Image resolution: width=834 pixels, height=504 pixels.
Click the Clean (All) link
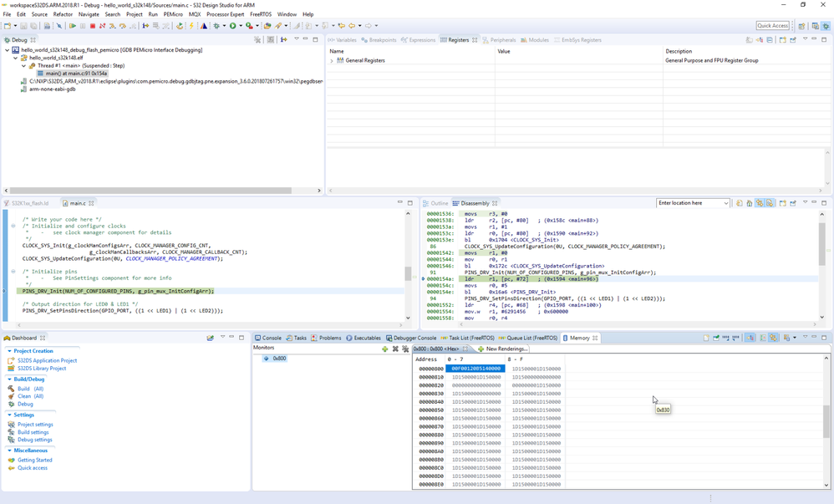click(x=30, y=396)
